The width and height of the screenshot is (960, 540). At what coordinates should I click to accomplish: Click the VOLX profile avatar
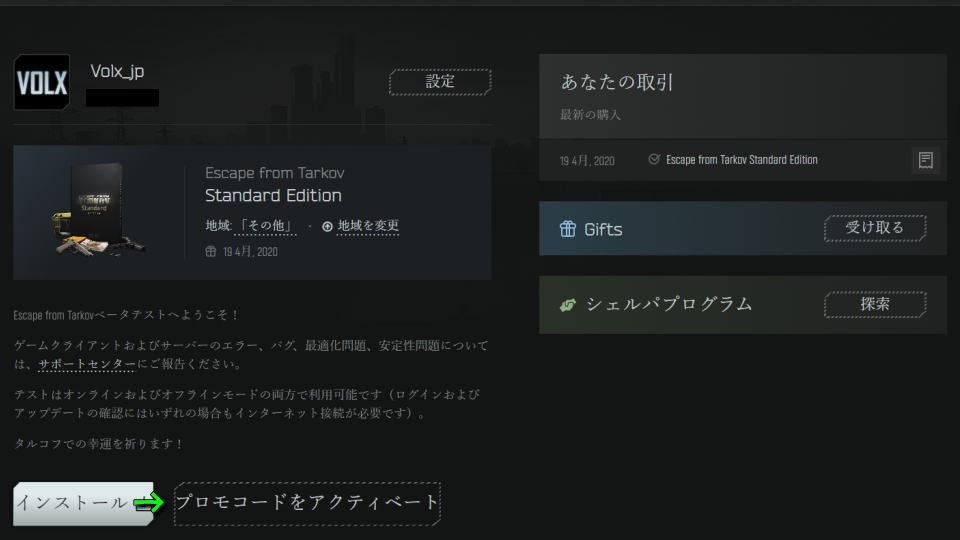(42, 82)
